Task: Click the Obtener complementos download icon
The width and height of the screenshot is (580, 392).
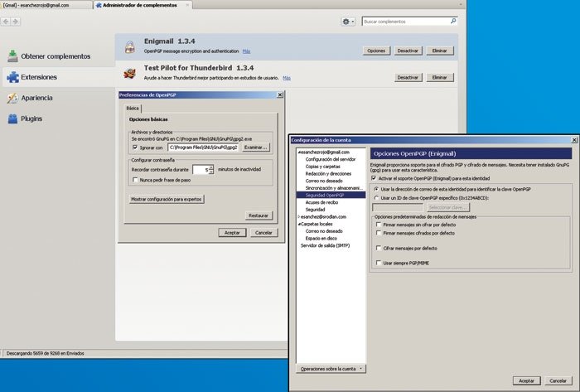Action: pos(12,56)
